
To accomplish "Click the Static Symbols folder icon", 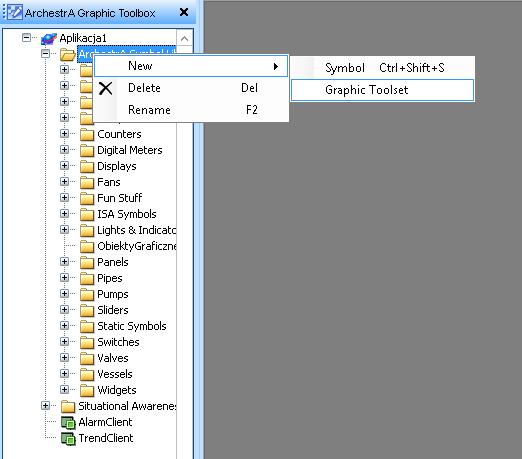I will 87,326.
